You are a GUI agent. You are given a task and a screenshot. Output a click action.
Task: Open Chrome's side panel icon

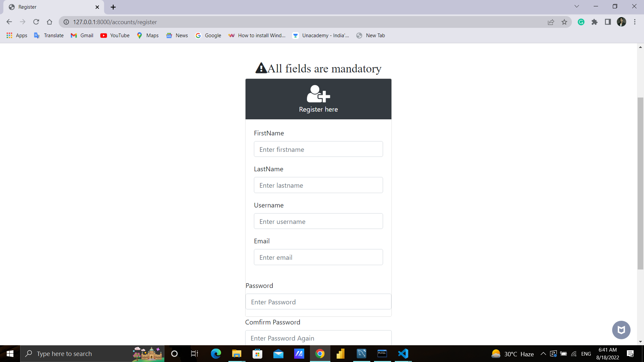(x=608, y=22)
